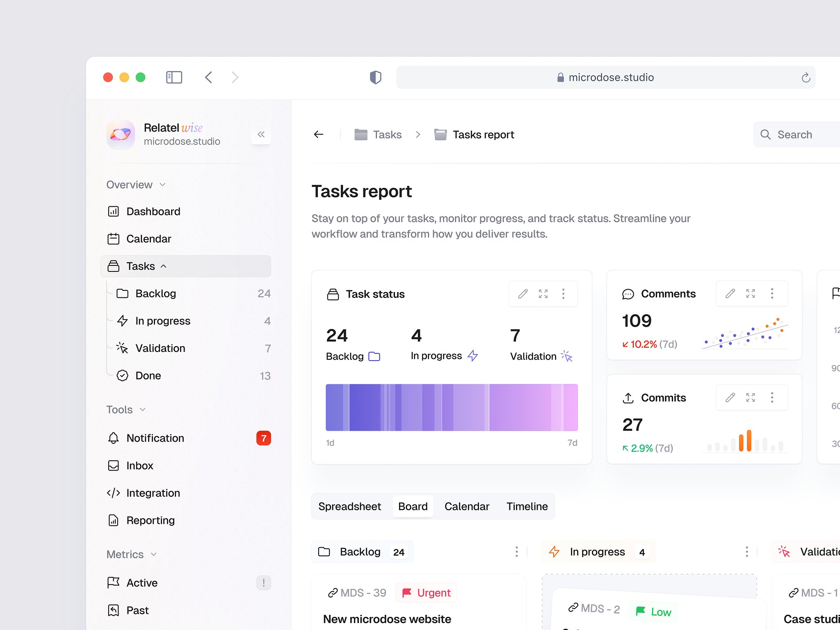Click the purple task status gradient bar
Screen dimensions: 840x630
(452, 407)
